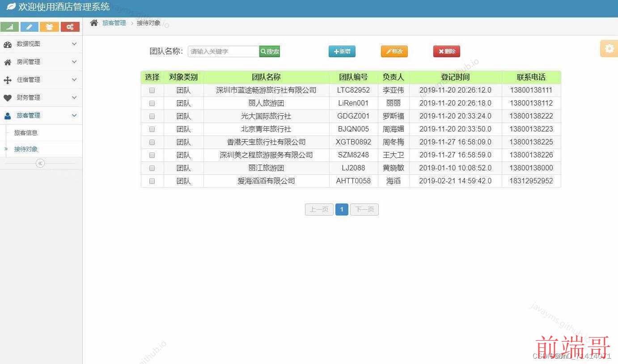Click the dashboard icon beside 数据视图
The height and width of the screenshot is (364, 618).
[8, 44]
